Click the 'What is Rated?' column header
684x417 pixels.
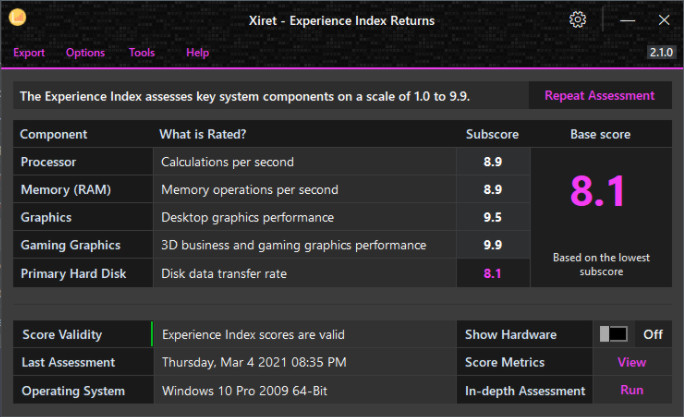click(x=202, y=134)
